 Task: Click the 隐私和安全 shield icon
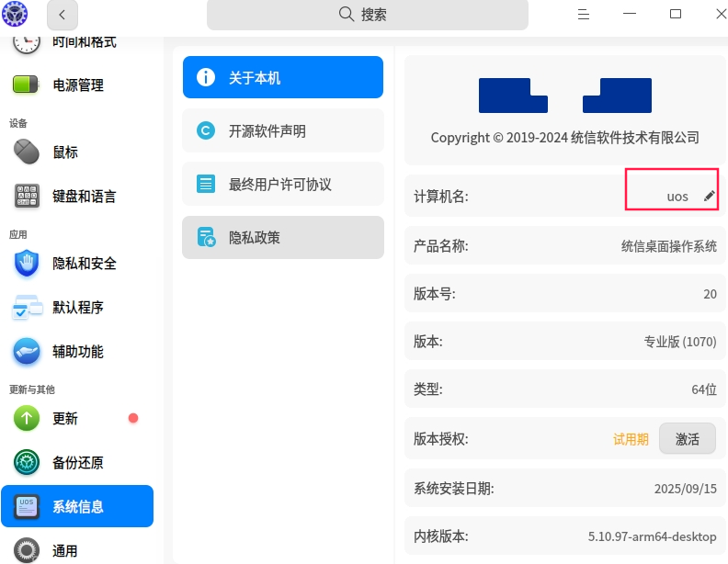click(x=27, y=263)
